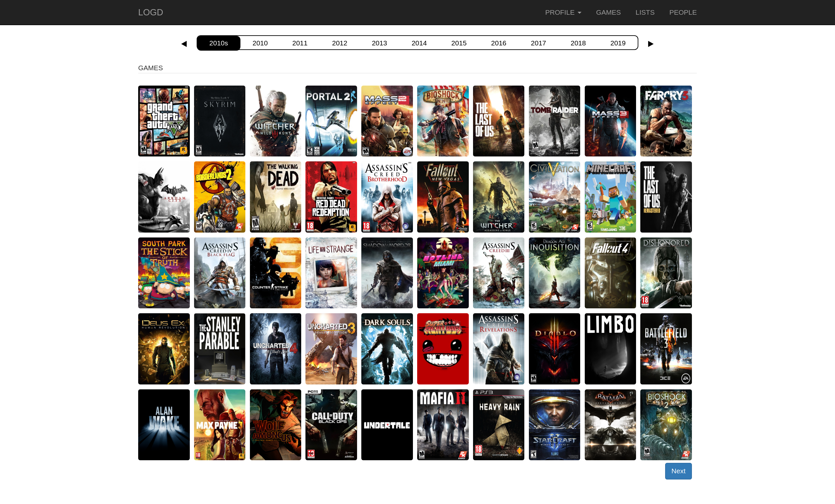Open the Hotline Miami cover

pyautogui.click(x=443, y=273)
